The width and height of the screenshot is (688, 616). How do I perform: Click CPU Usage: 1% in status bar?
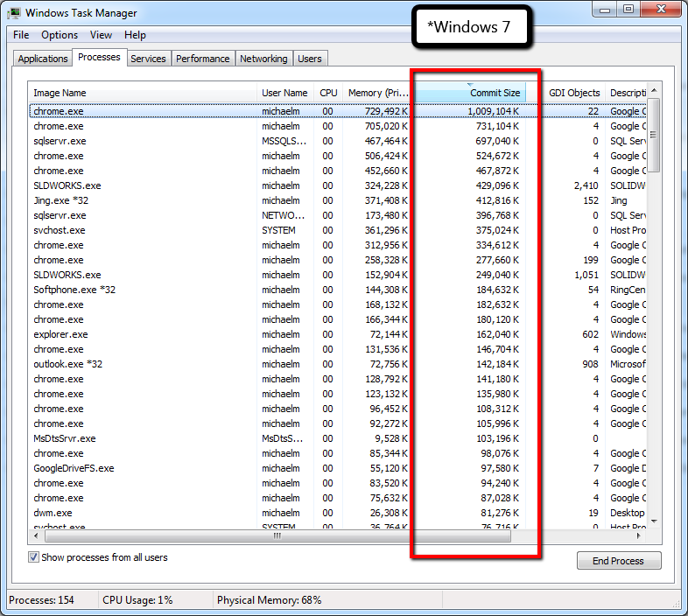tap(137, 599)
